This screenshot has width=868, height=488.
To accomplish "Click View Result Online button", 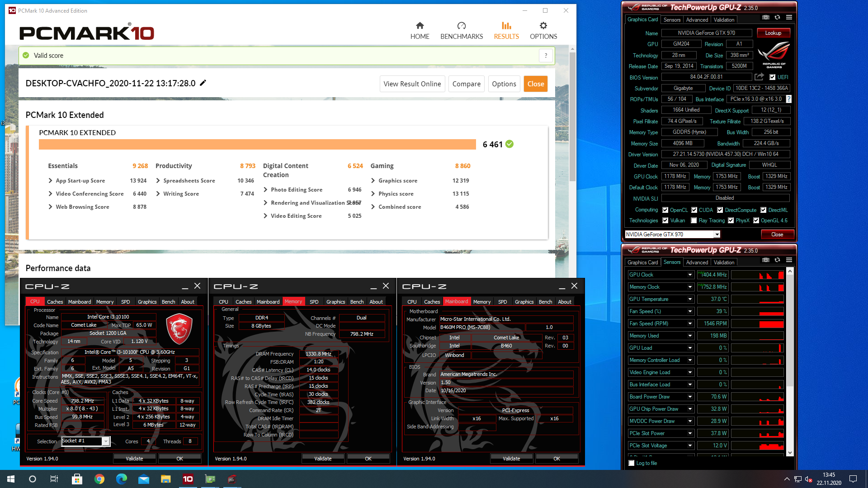I will [x=412, y=84].
